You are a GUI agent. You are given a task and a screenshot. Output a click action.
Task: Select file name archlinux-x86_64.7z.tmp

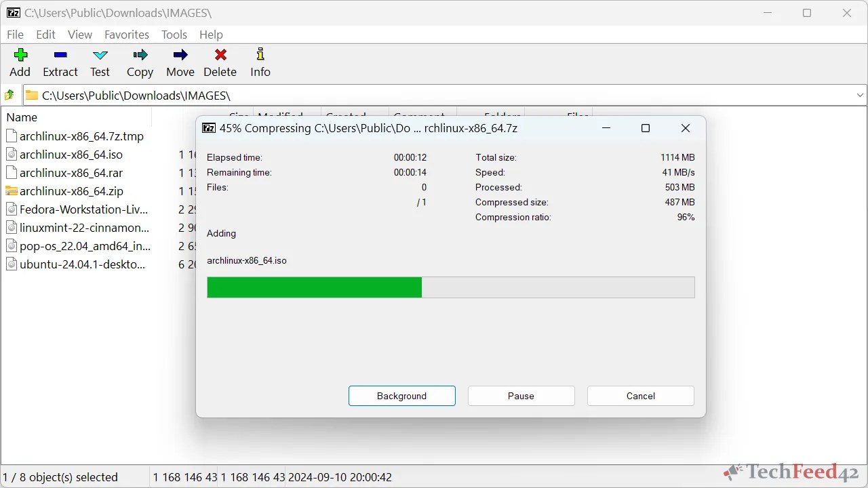[82, 136]
